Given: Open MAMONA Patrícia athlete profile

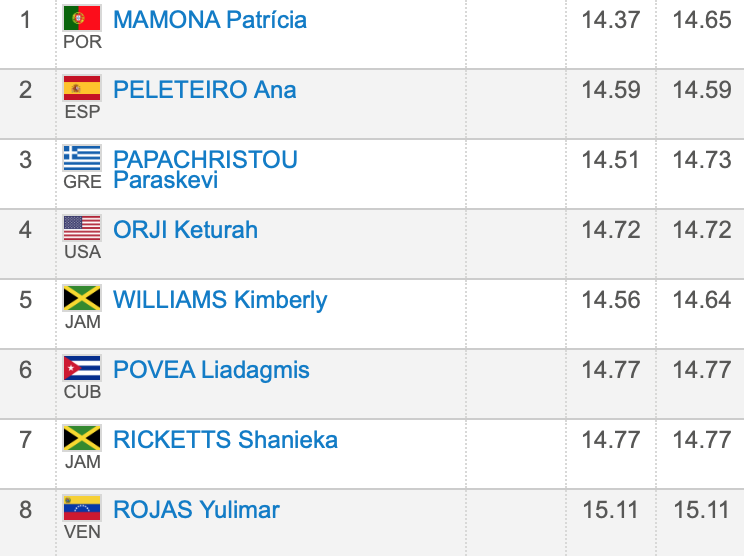Looking at the screenshot, I should click(x=210, y=20).
